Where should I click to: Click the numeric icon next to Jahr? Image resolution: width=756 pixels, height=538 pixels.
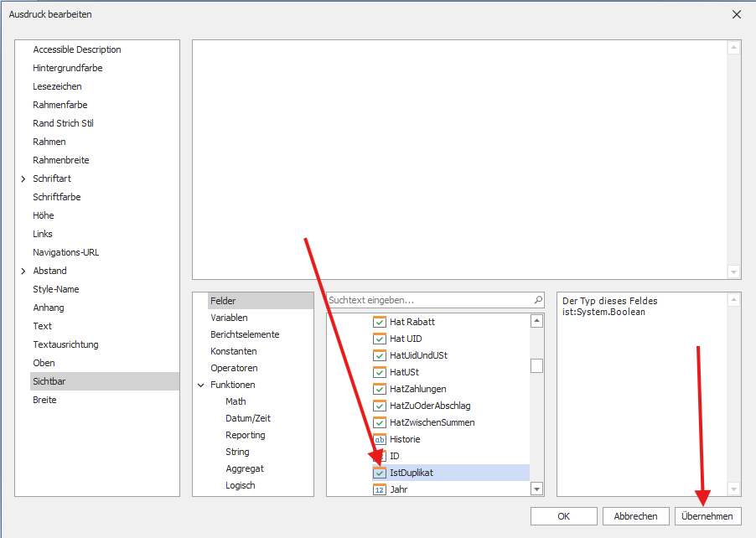380,489
